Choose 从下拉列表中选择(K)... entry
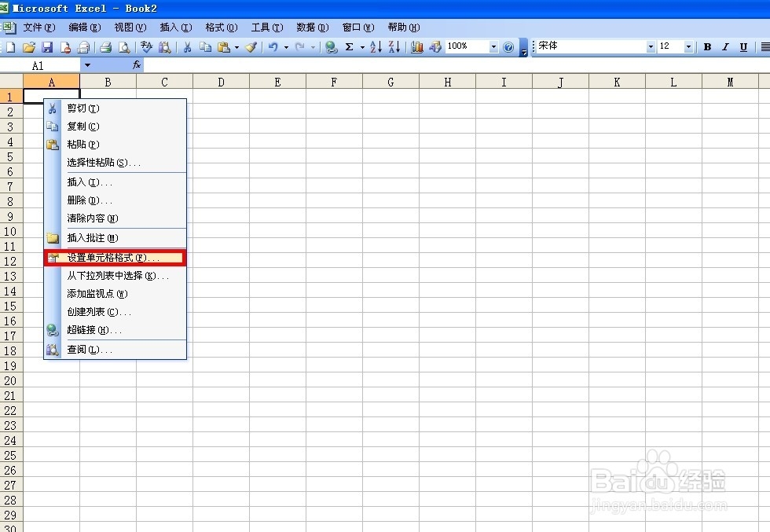The height and width of the screenshot is (532, 770). tap(115, 276)
